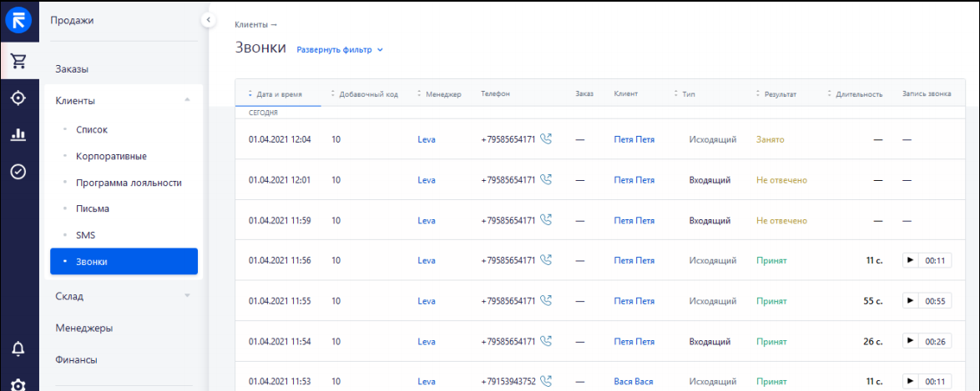Open Программа лояльности submenu item
980x391 pixels.
129,183
